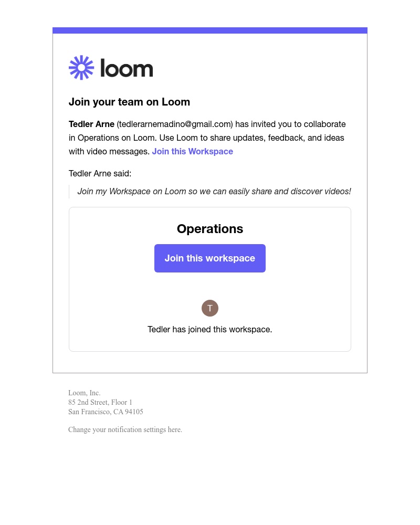
Task: Open the inline Join this Workspace link
Action: click(x=193, y=152)
